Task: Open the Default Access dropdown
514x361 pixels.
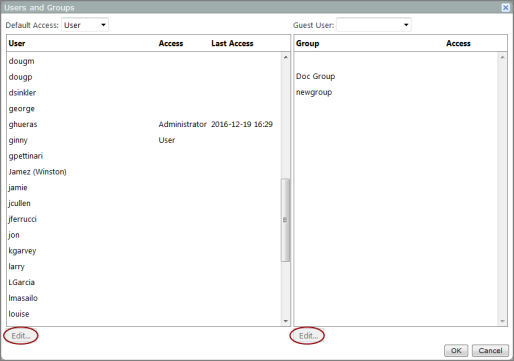Action: point(85,25)
